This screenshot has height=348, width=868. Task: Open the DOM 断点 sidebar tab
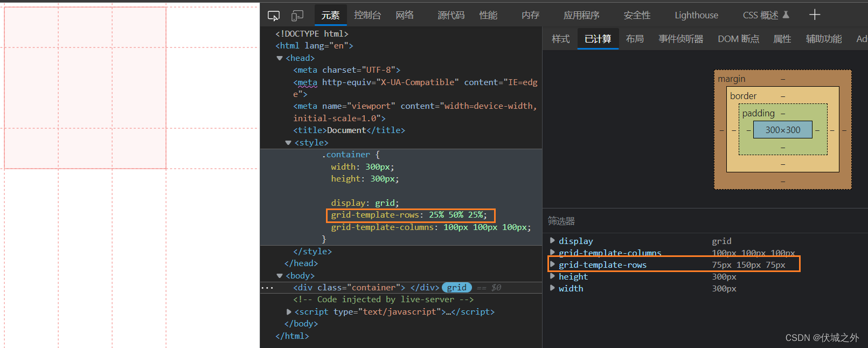click(738, 39)
